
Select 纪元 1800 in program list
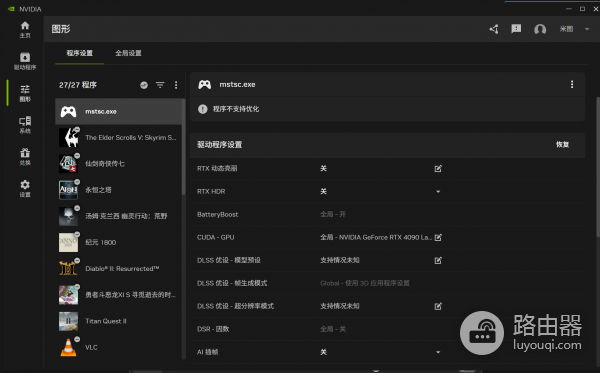click(x=119, y=243)
